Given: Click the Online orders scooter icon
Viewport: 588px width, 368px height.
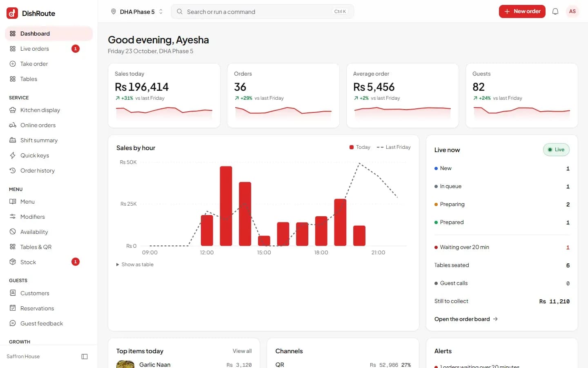Looking at the screenshot, I should [x=13, y=125].
